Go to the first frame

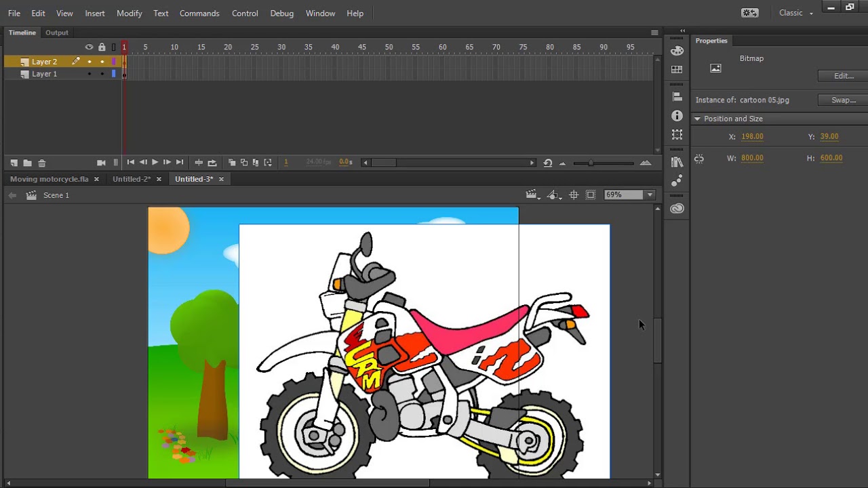coord(130,162)
